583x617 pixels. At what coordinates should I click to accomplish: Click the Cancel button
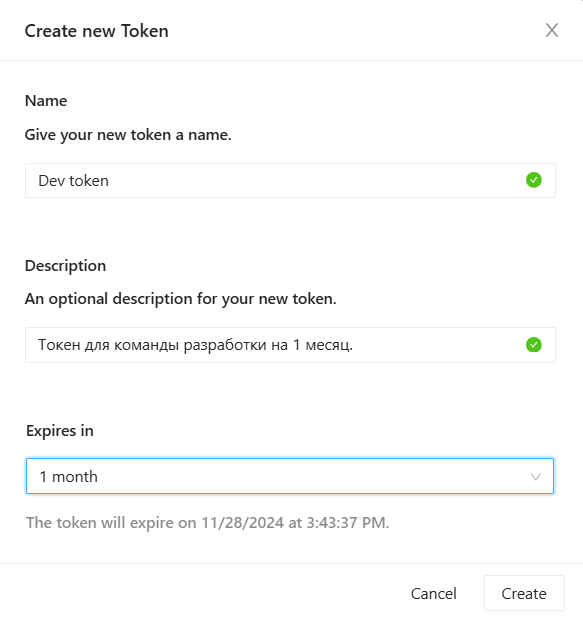coord(434,593)
